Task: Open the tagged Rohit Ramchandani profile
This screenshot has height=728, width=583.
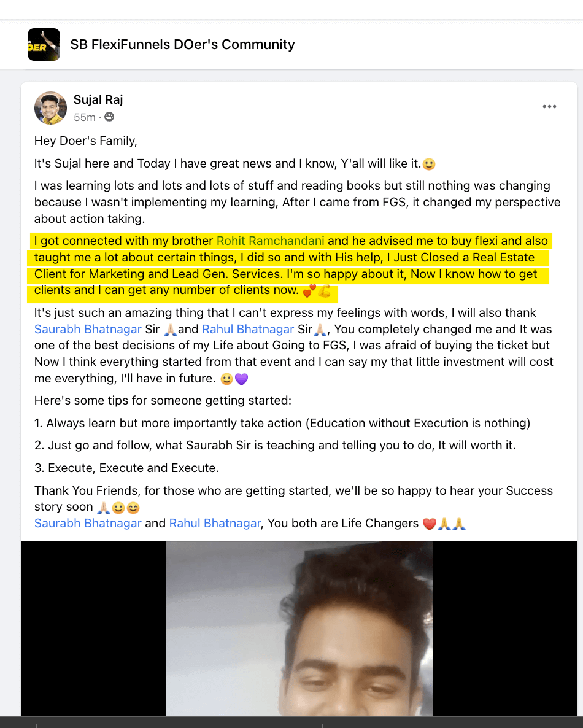Action: 270,241
